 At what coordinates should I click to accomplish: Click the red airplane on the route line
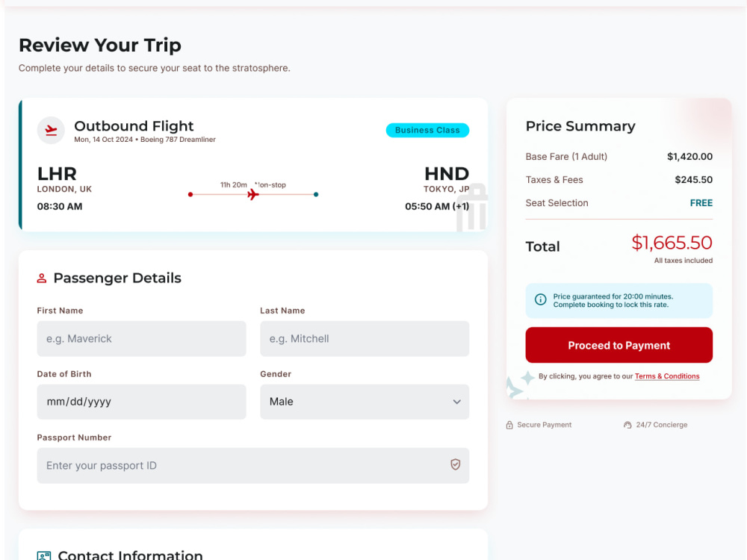[x=253, y=194]
